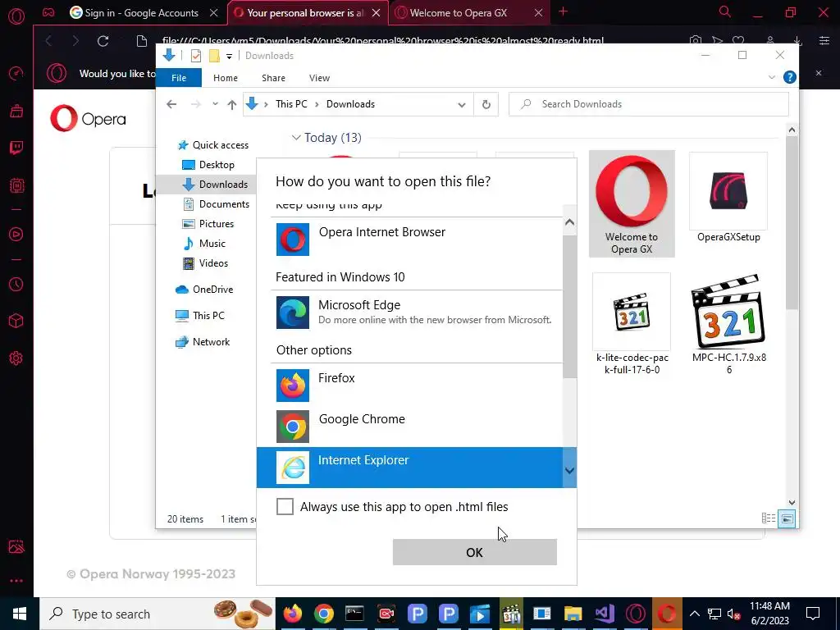Open history clock in Opera sidebar
Image resolution: width=840 pixels, height=630 pixels.
16,284
